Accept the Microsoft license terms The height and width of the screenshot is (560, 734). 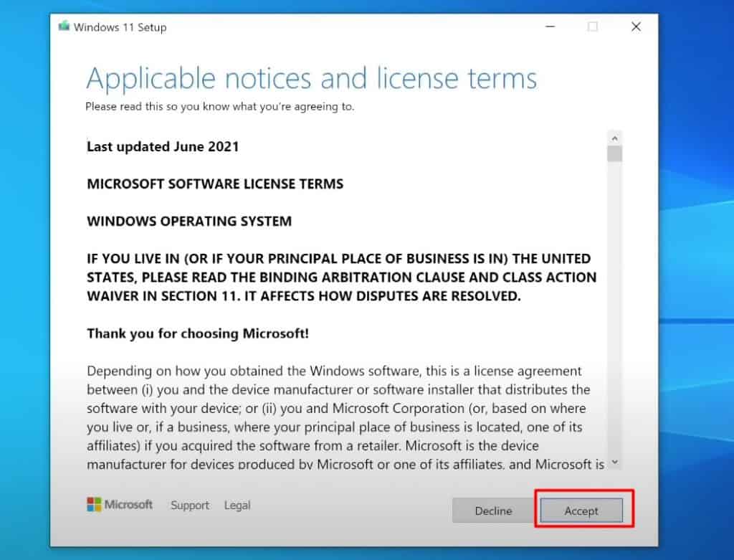coord(581,511)
